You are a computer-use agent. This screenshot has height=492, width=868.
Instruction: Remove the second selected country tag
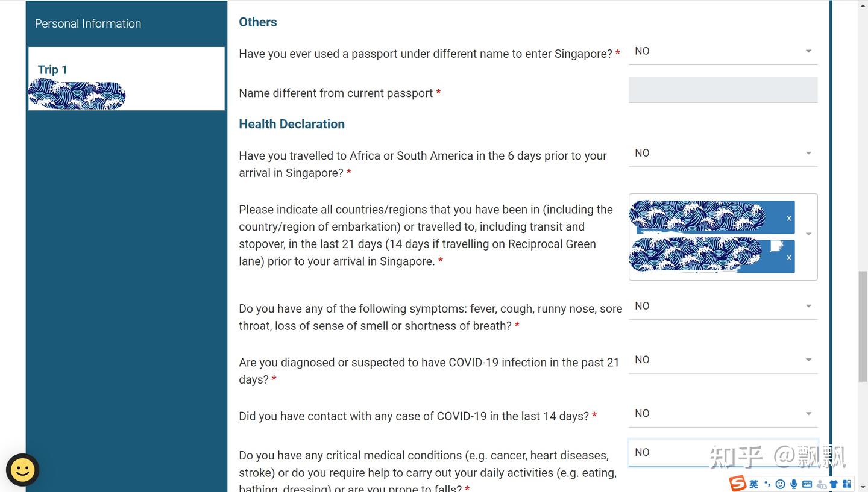tap(788, 257)
